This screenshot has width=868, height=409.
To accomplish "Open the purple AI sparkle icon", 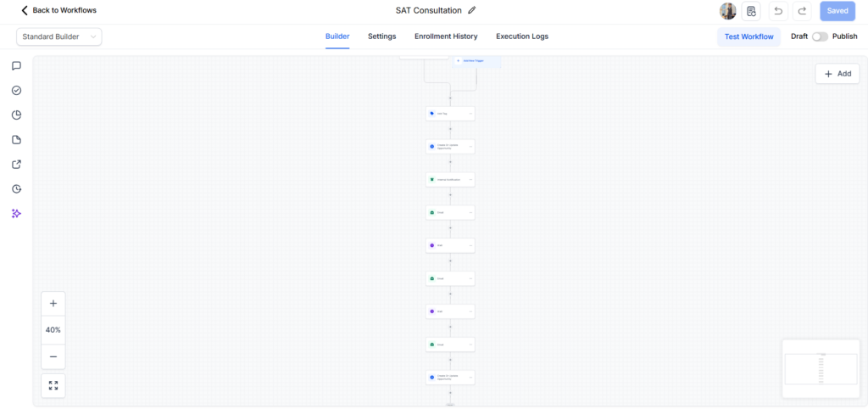I will pos(17,213).
